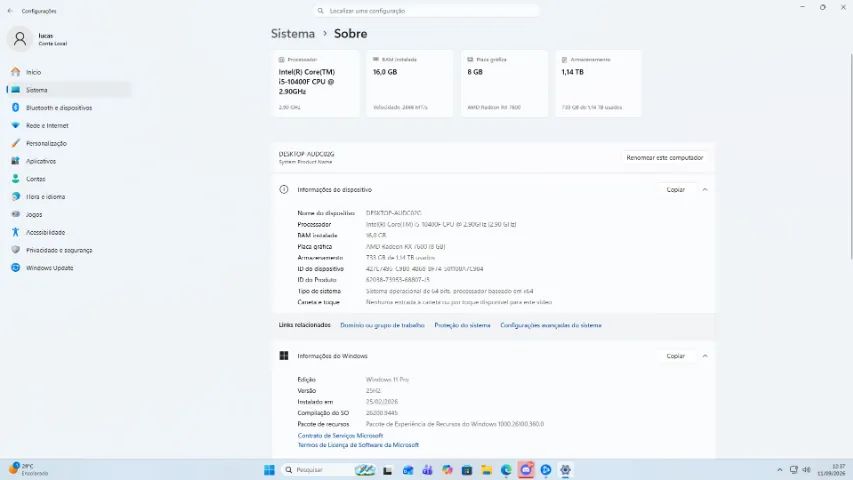Open Contrato de Serviços Microsoft link
This screenshot has width=853, height=480.
pos(340,436)
